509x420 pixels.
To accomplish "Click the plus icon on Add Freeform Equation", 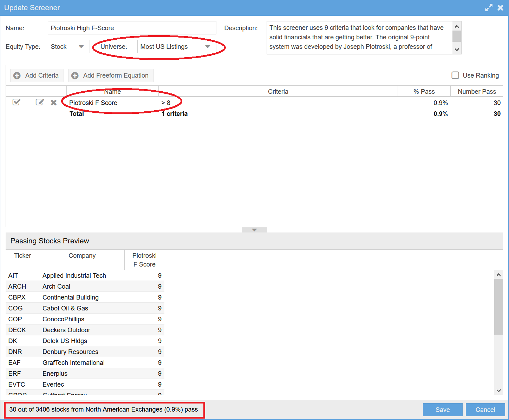I will (x=75, y=76).
